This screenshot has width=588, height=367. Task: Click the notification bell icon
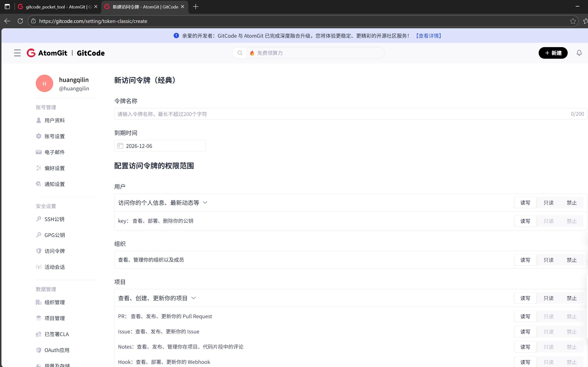point(579,53)
